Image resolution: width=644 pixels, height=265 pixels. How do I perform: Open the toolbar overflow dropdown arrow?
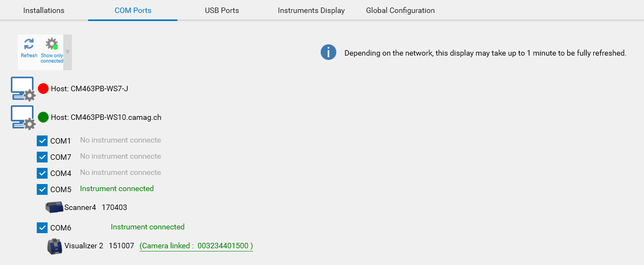[x=68, y=52]
